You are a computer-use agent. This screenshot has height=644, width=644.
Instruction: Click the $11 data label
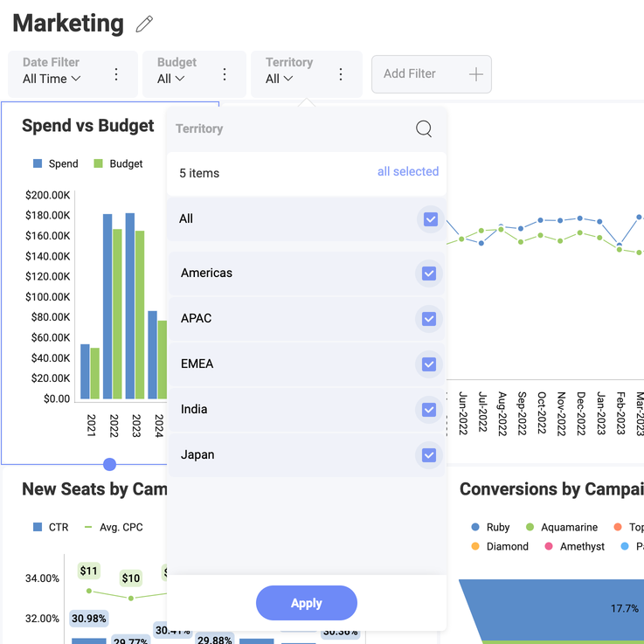coord(89,571)
